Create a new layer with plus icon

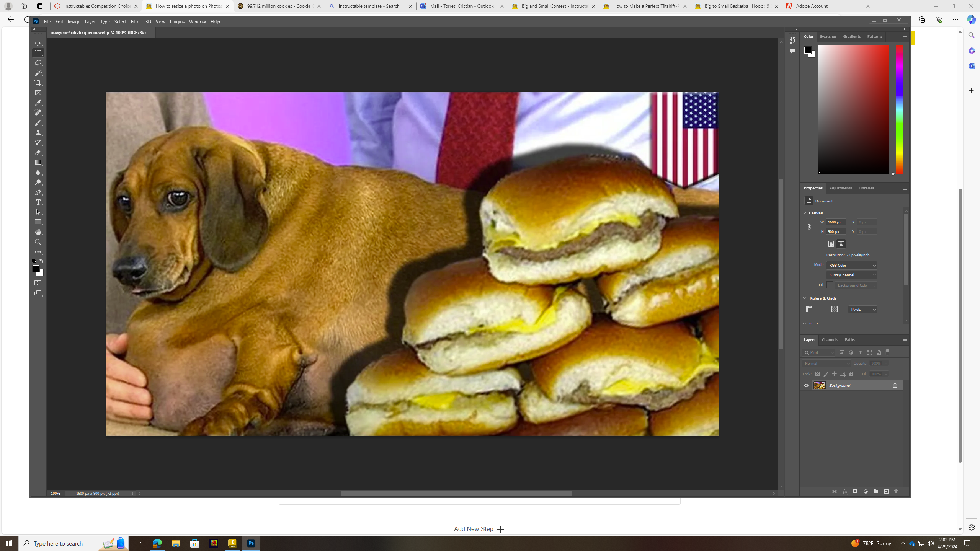click(886, 492)
